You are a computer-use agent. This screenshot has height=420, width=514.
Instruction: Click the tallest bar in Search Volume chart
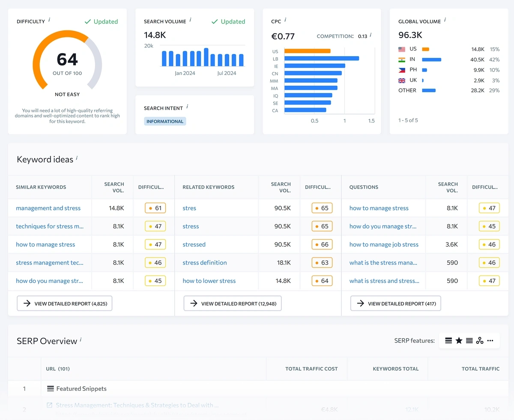(x=206, y=58)
